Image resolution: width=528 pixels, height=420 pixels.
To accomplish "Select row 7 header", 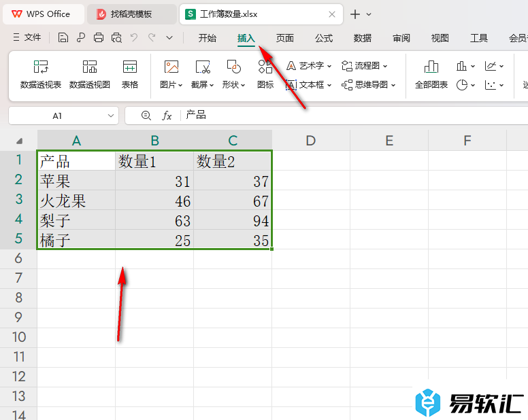I will tap(18, 279).
